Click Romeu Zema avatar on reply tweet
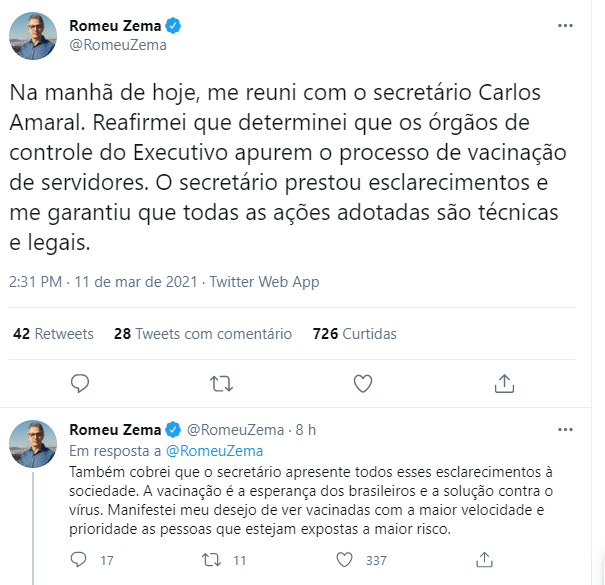 point(33,443)
